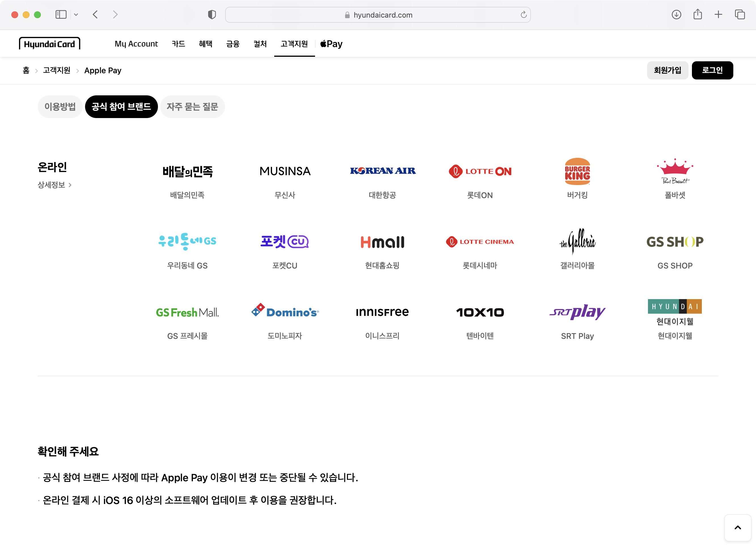Screen dimensions: 756x546
Task: Click the 고객지원 breadcrumb link
Action: tap(57, 70)
